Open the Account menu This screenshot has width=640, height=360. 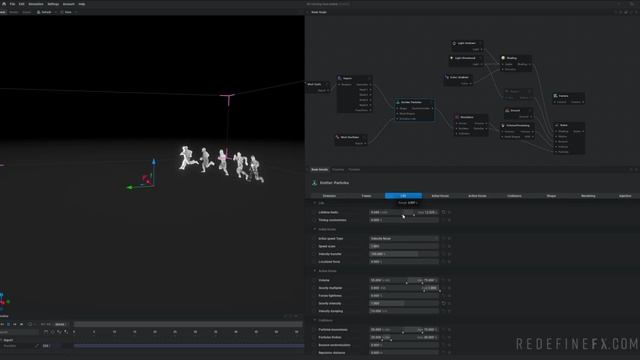coord(69,4)
